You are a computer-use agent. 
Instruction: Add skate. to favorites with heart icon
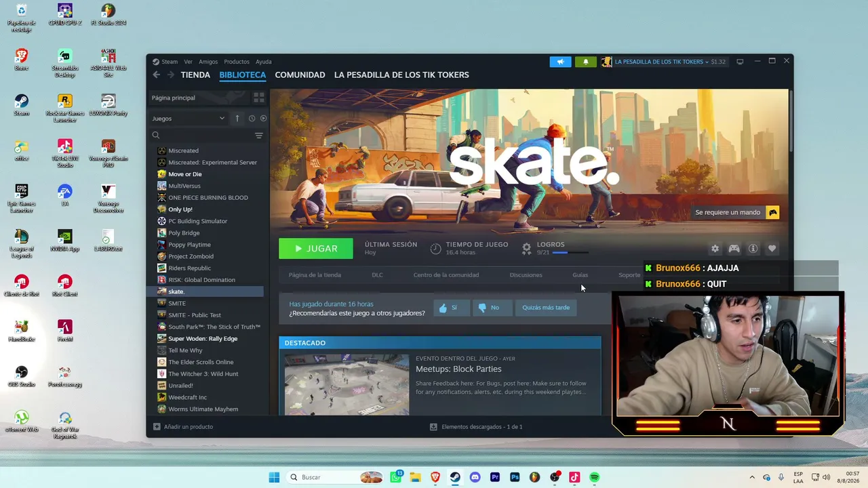point(772,249)
